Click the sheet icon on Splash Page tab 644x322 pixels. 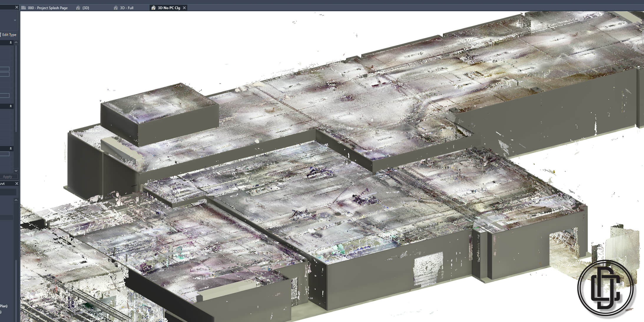click(24, 8)
